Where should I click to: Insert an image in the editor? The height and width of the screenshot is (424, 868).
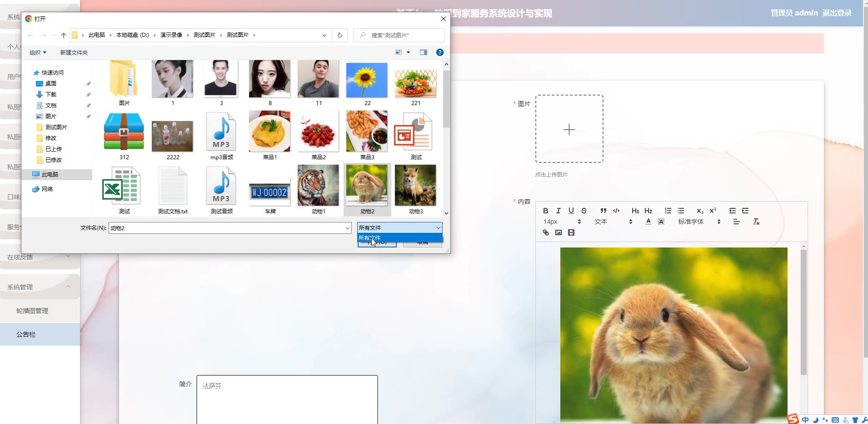point(558,232)
